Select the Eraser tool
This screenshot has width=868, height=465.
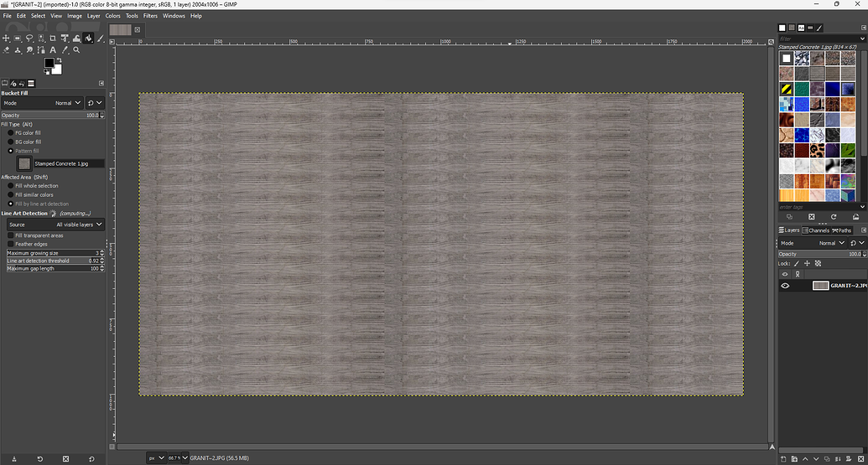point(6,49)
